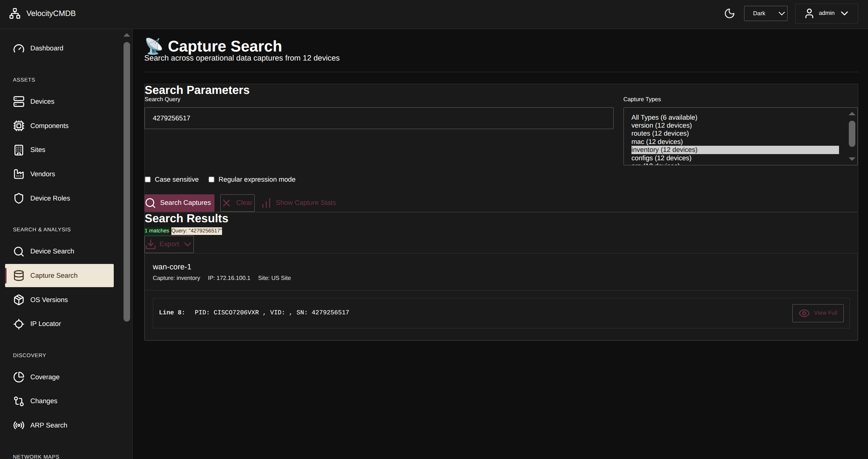This screenshot has width=868, height=459.
Task: Click the VelocityCMDB network logo icon
Action: (15, 13)
